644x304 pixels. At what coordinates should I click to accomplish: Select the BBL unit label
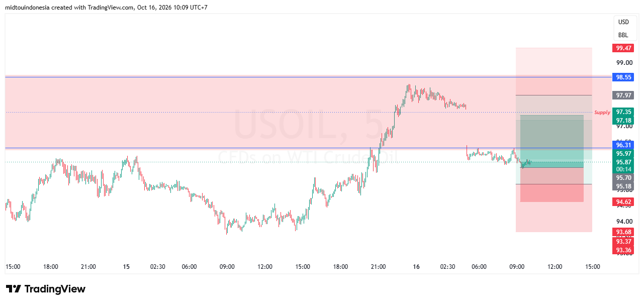623,35
